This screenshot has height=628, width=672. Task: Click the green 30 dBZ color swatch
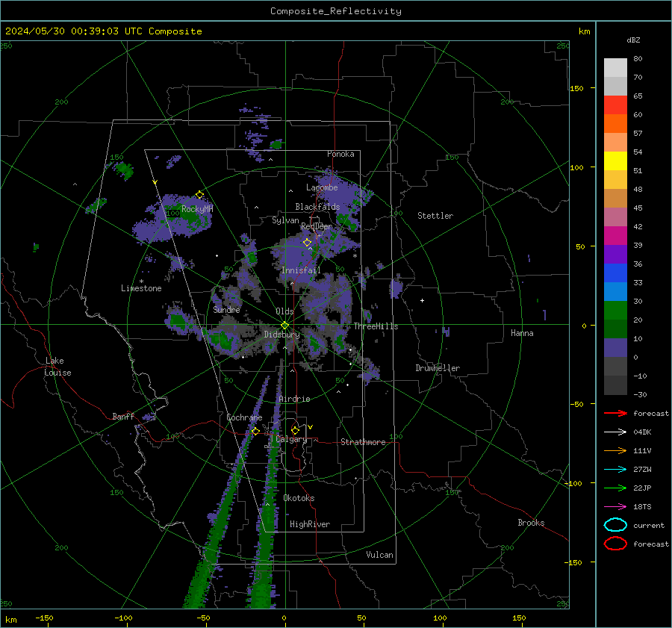[615, 311]
